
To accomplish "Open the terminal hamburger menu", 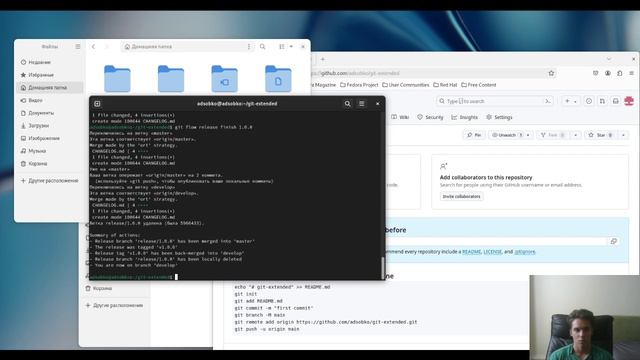I will [x=362, y=104].
